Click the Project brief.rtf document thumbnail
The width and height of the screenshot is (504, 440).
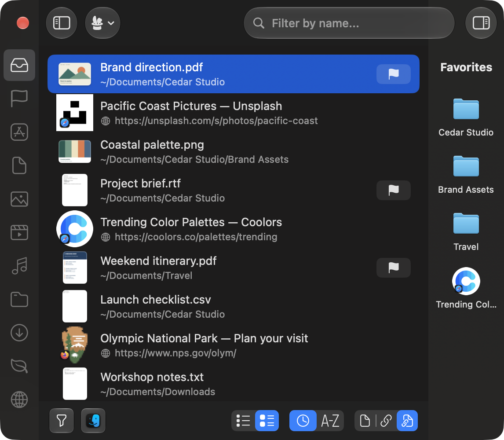(75, 190)
